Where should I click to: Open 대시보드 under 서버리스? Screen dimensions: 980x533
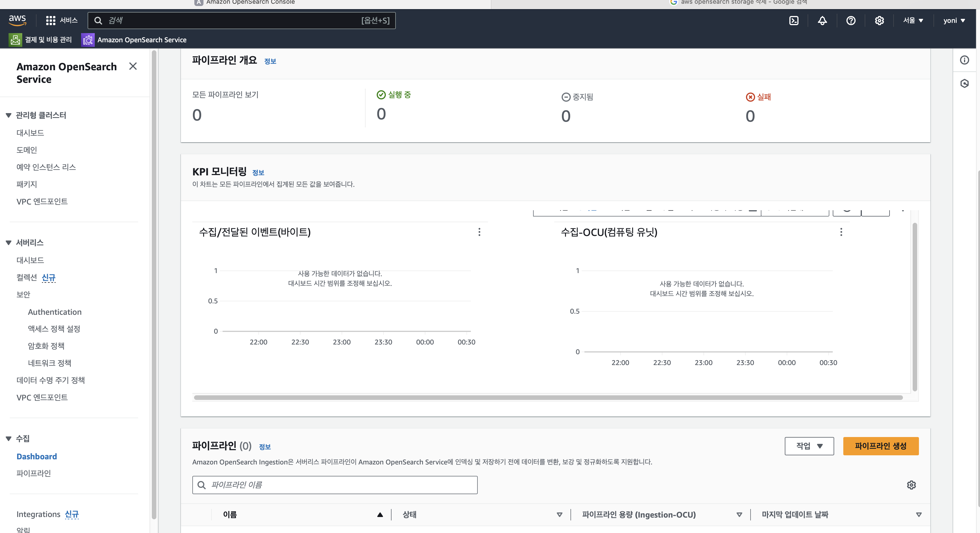30,261
